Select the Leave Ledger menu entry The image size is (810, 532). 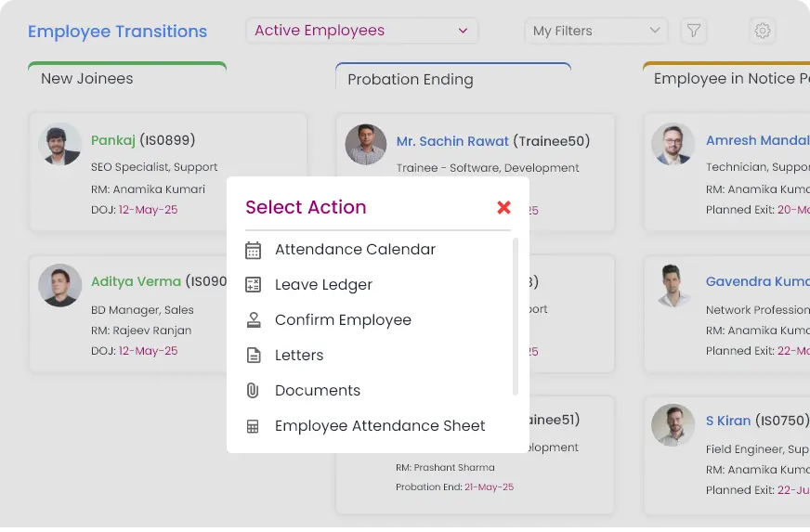tap(323, 285)
